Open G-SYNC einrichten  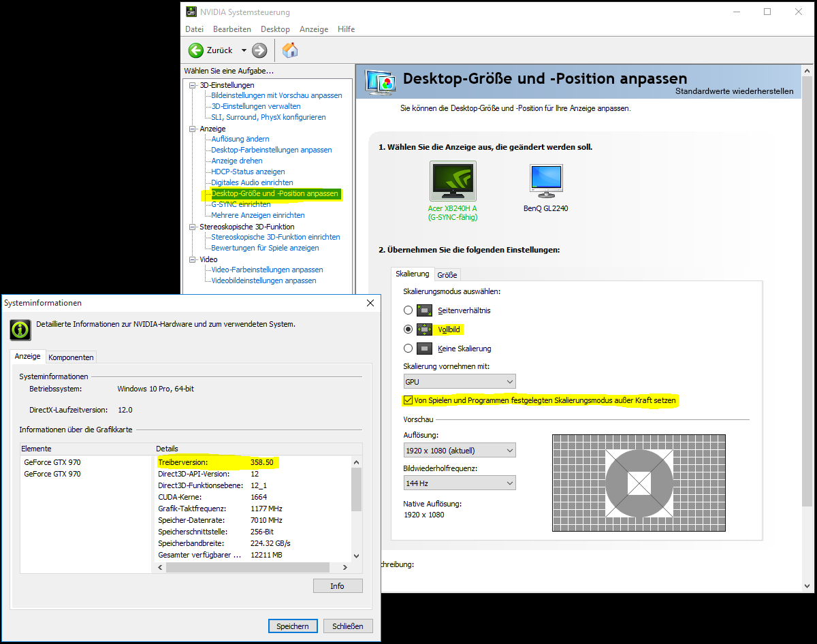click(x=241, y=204)
